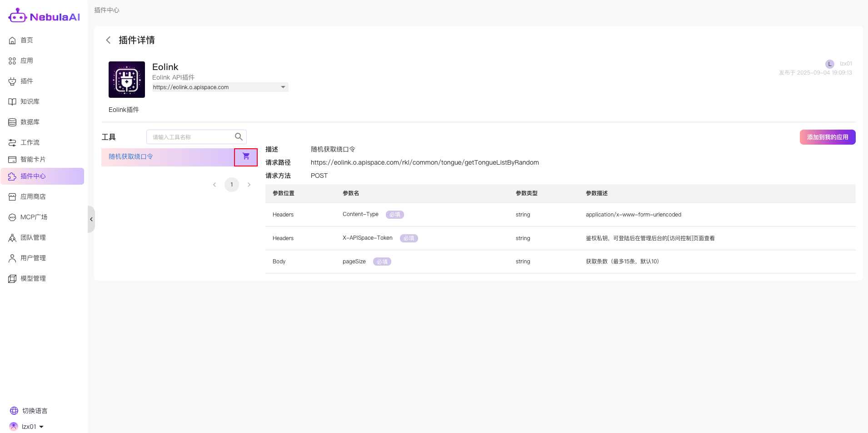Go back using arrow beside 插件详情
This screenshot has height=433, width=868.
click(108, 40)
